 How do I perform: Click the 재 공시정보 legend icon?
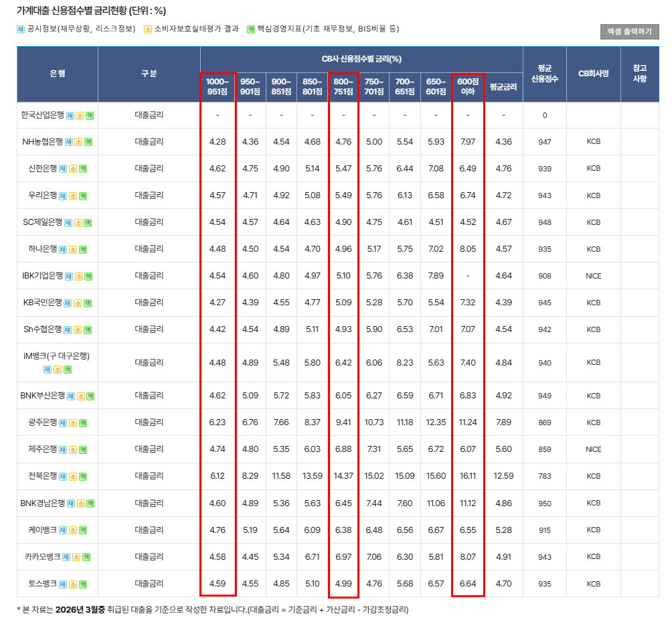[x=21, y=29]
